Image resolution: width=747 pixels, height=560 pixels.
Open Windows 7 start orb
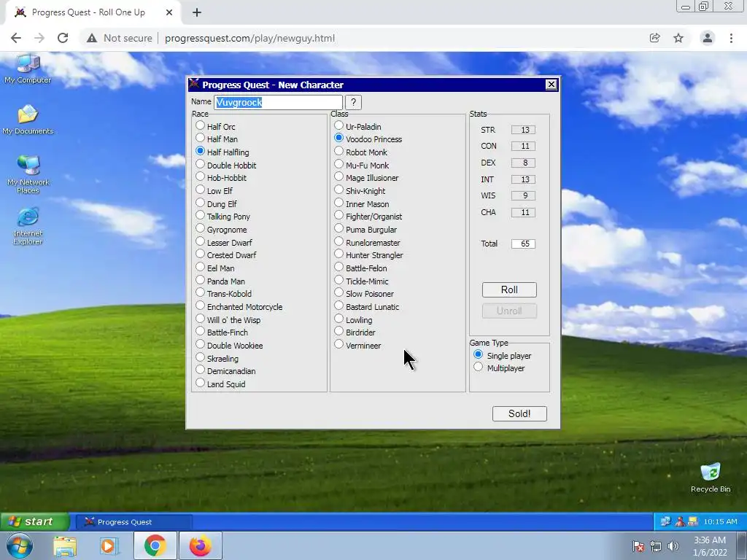pyautogui.click(x=20, y=545)
